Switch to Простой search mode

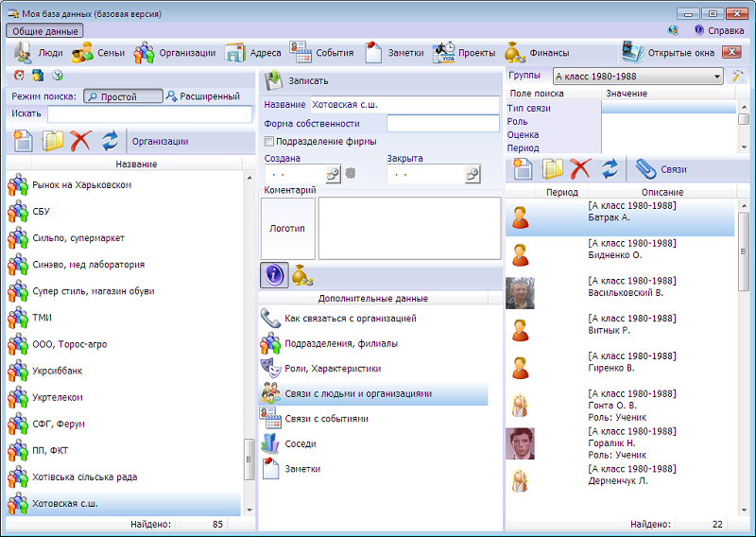tap(122, 96)
